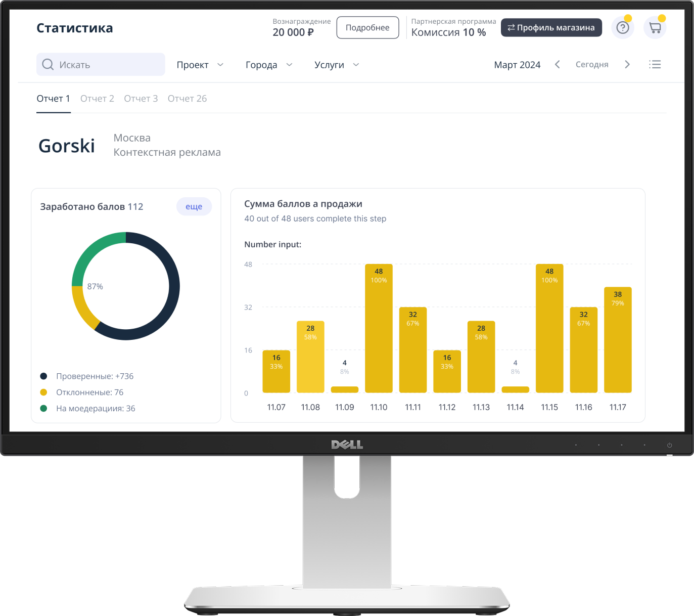Viewport: 694px width, 616px height.
Task: Switch to the Отчет 1 tab
Action: 53,99
